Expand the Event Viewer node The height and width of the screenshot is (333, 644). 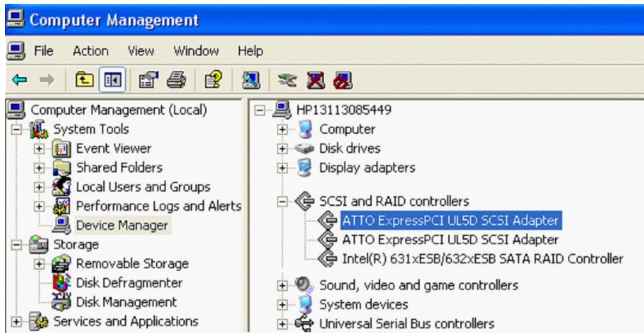pos(39,149)
